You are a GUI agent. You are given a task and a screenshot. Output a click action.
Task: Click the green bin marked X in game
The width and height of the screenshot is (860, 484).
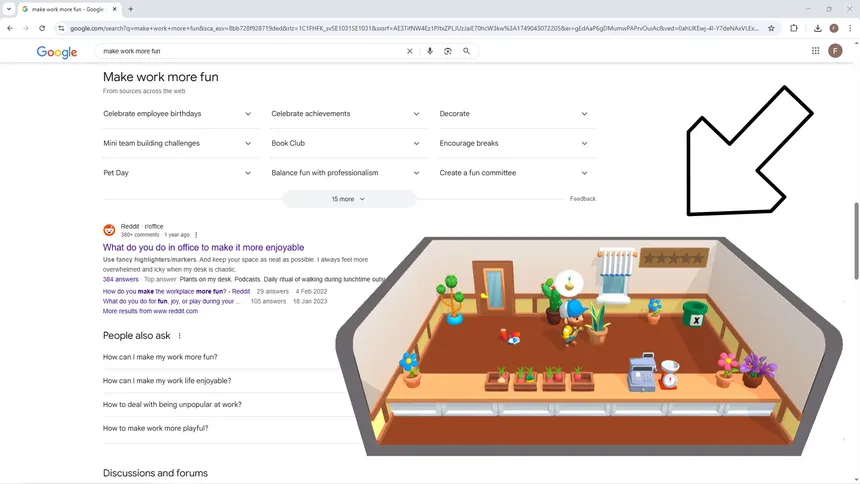click(x=695, y=314)
